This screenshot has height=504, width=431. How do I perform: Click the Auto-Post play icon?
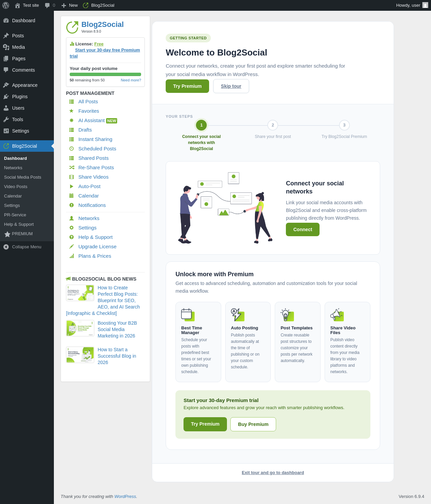click(71, 186)
